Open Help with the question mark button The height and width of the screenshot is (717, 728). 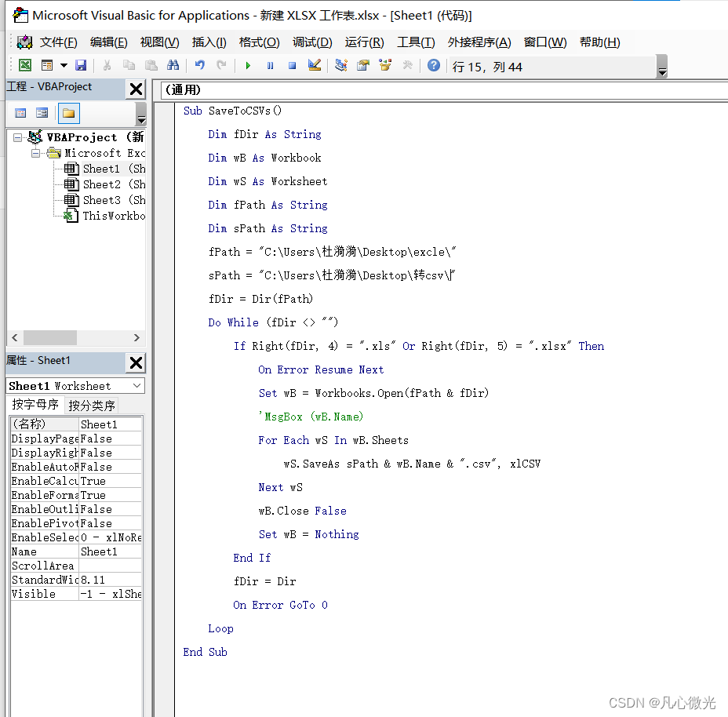(432, 66)
